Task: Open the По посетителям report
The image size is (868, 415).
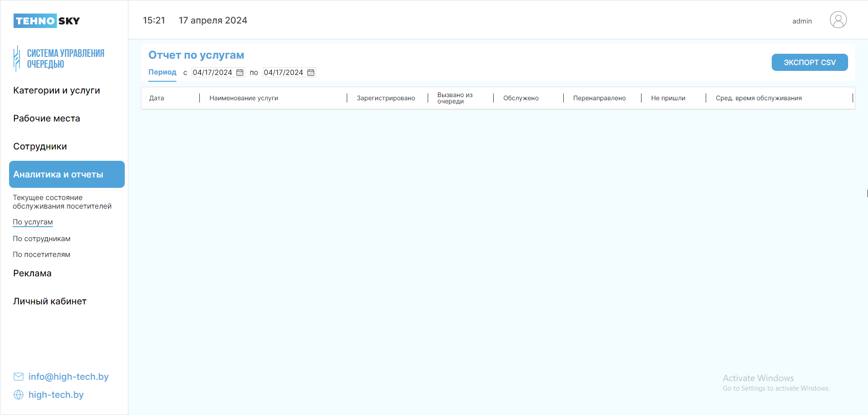Action: point(42,255)
